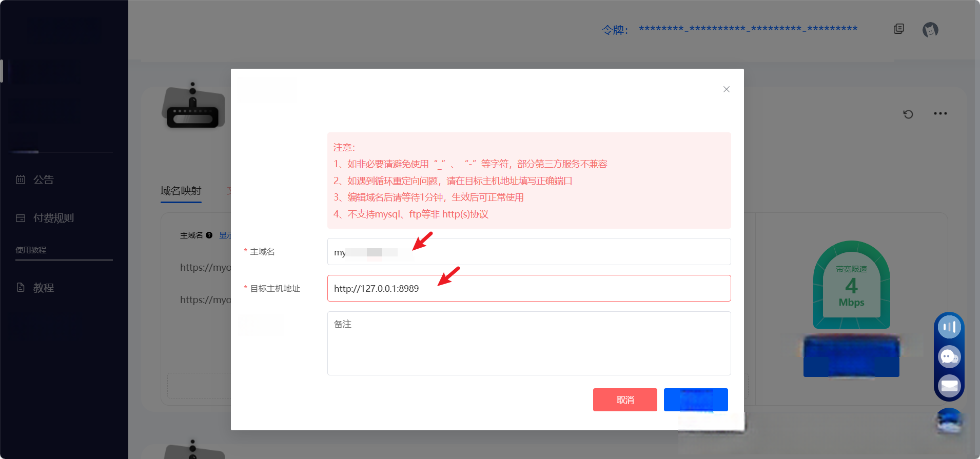Copy the token with the copy icon

pos(899,29)
